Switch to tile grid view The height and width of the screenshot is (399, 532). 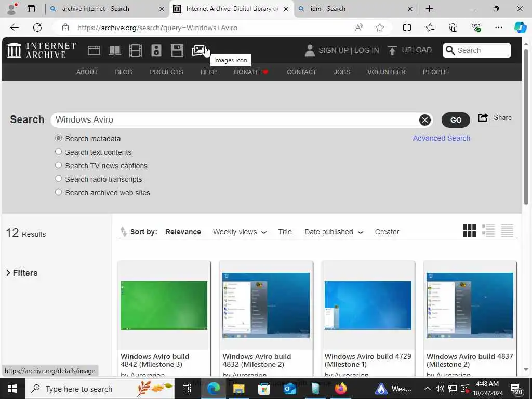click(470, 231)
